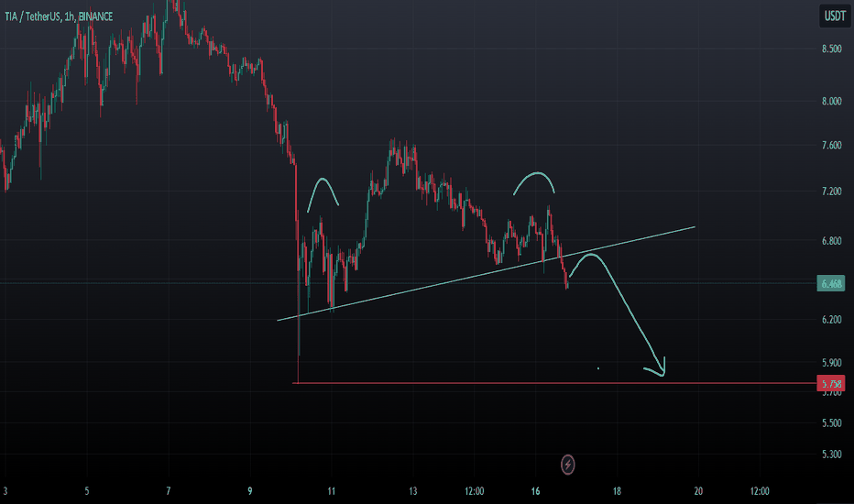This screenshot has height=504, width=854.
Task: Click the 5.300 price axis label
Action: [x=832, y=454]
